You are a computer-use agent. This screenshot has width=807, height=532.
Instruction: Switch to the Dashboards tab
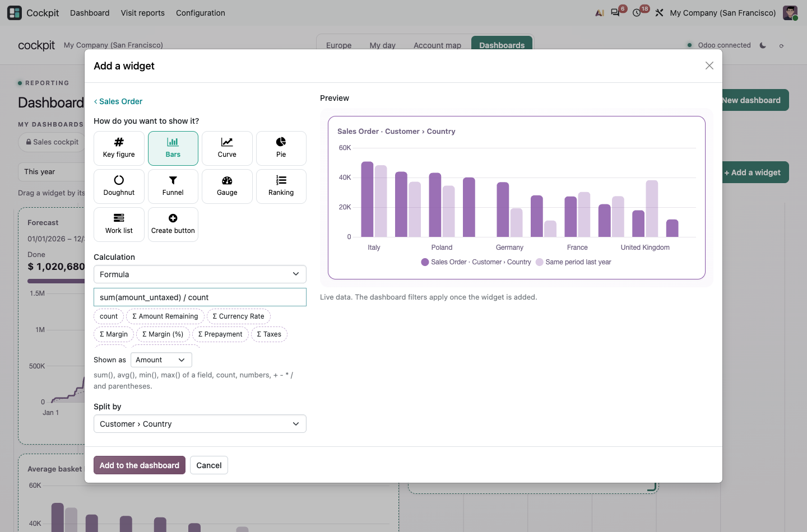pos(502,44)
